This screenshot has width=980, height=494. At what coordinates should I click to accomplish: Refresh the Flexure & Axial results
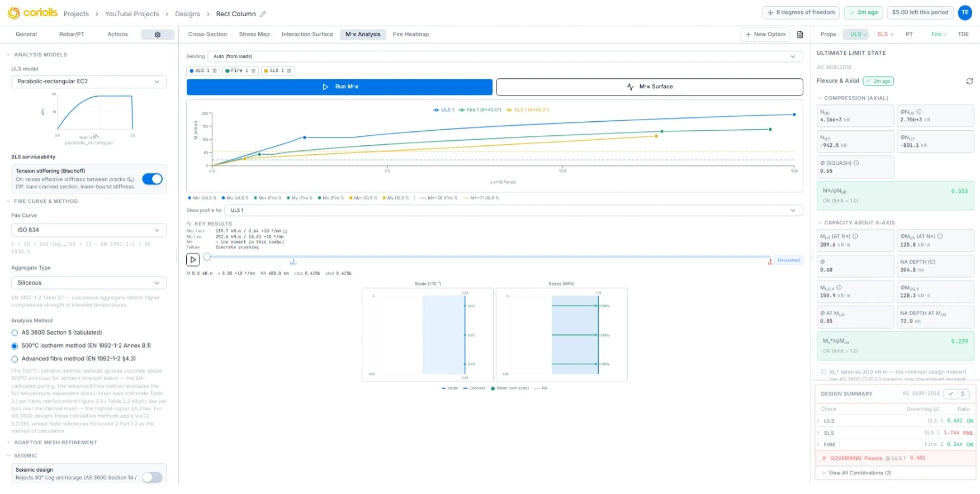pos(969,81)
